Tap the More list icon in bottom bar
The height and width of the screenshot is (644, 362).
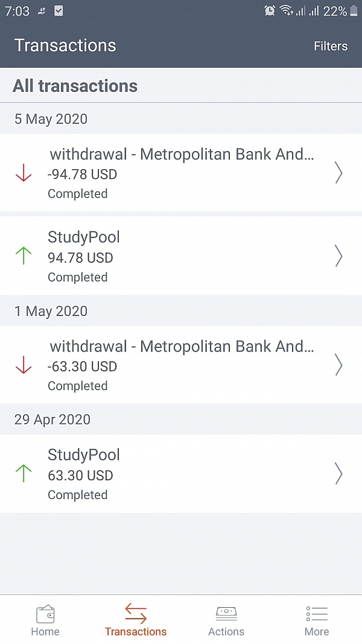click(317, 613)
